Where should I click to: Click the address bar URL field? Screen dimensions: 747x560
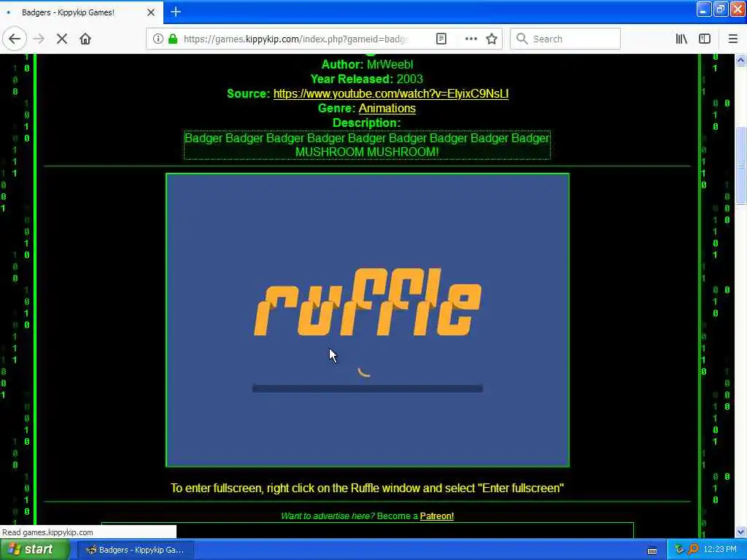point(295,39)
